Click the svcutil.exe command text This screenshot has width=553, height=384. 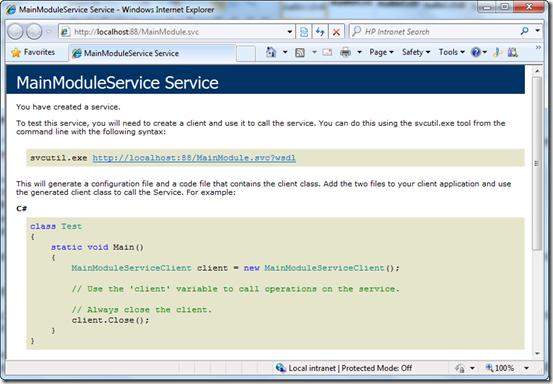[x=59, y=158]
